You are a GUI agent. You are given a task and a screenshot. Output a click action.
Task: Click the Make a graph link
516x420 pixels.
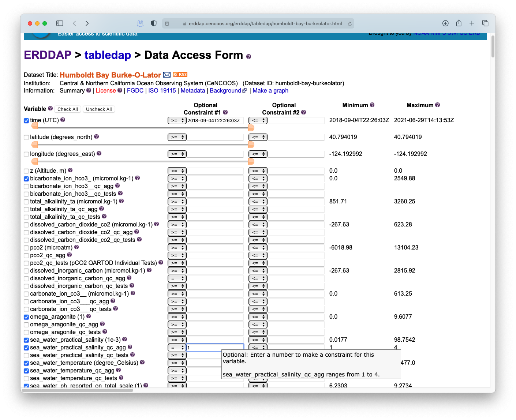(x=270, y=90)
